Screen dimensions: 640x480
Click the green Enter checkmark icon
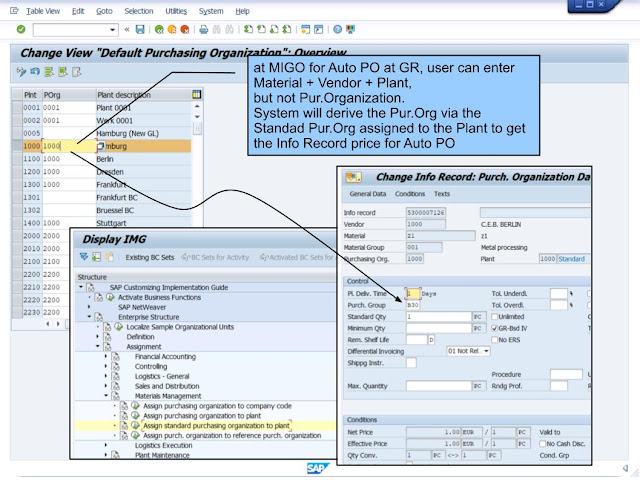pyautogui.click(x=21, y=29)
